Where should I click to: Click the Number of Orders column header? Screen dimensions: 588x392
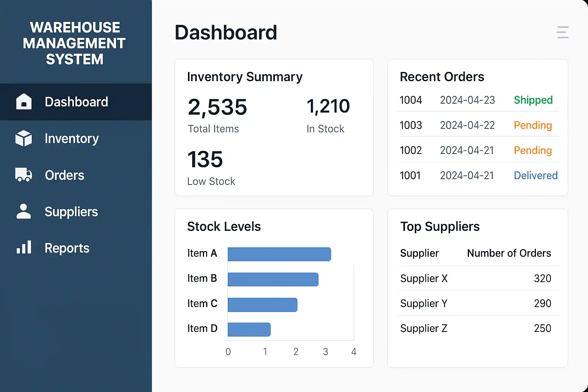[x=509, y=253]
